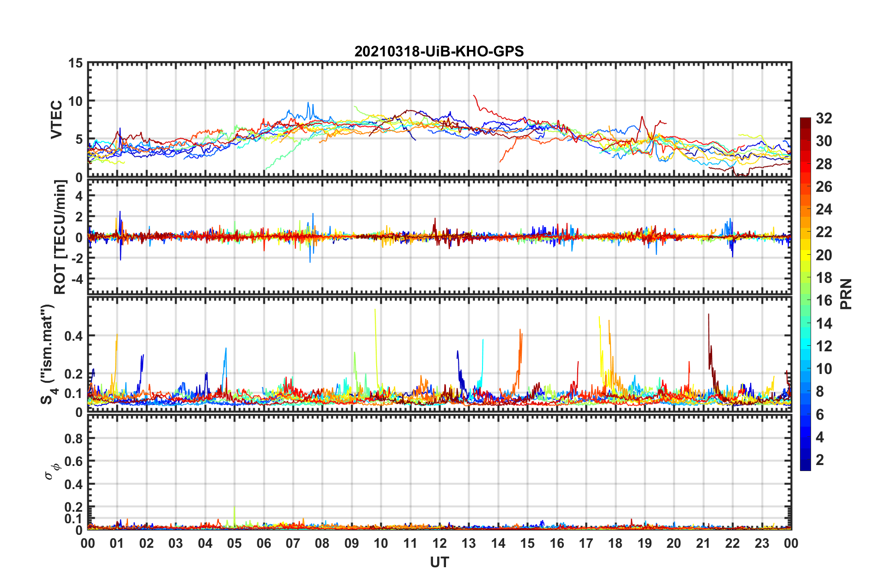Click the VTEC y-axis label
This screenshot has height=588, width=879.
tap(56, 120)
